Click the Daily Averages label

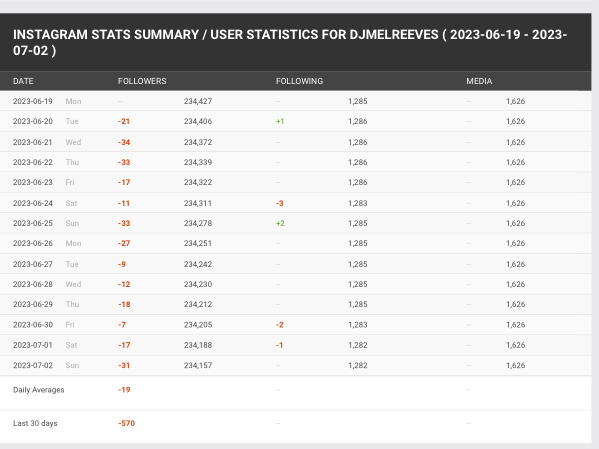tap(39, 390)
